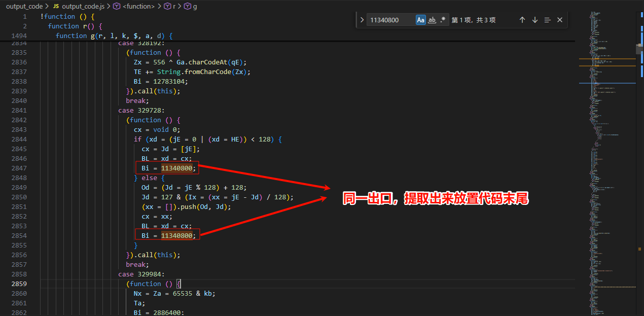
Task: Click line number 2847 in gutter
Action: [19, 168]
